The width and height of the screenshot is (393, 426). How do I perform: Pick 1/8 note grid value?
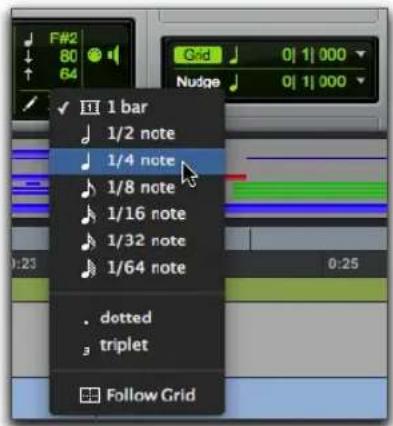click(x=137, y=188)
